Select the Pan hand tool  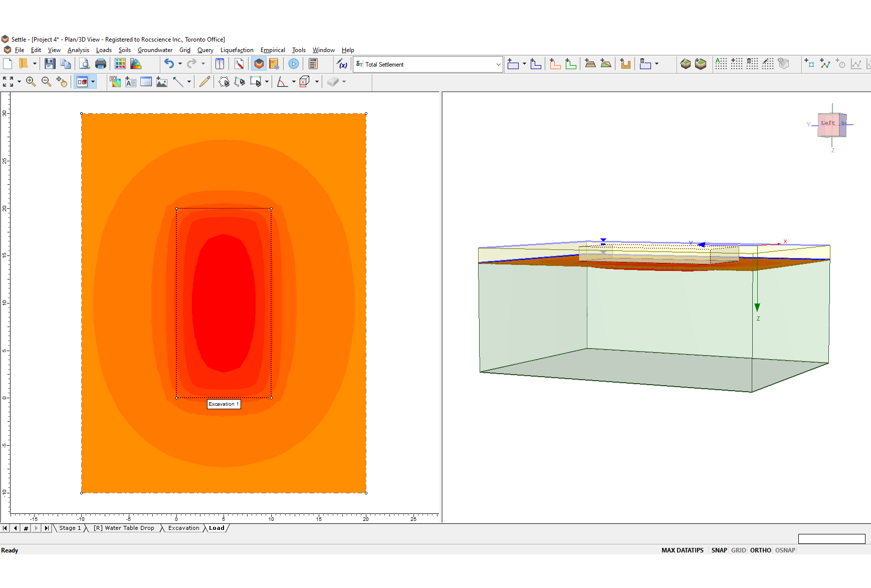pyautogui.click(x=62, y=82)
